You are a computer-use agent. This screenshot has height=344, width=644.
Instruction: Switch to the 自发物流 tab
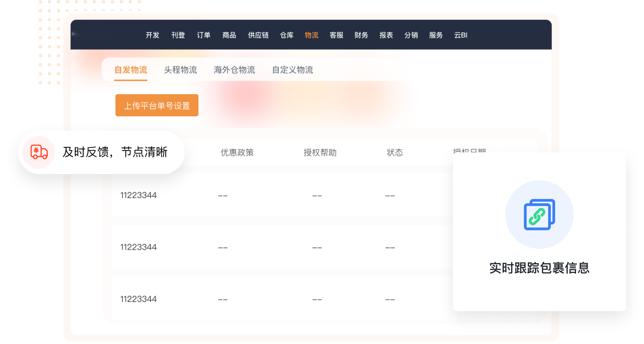point(131,70)
